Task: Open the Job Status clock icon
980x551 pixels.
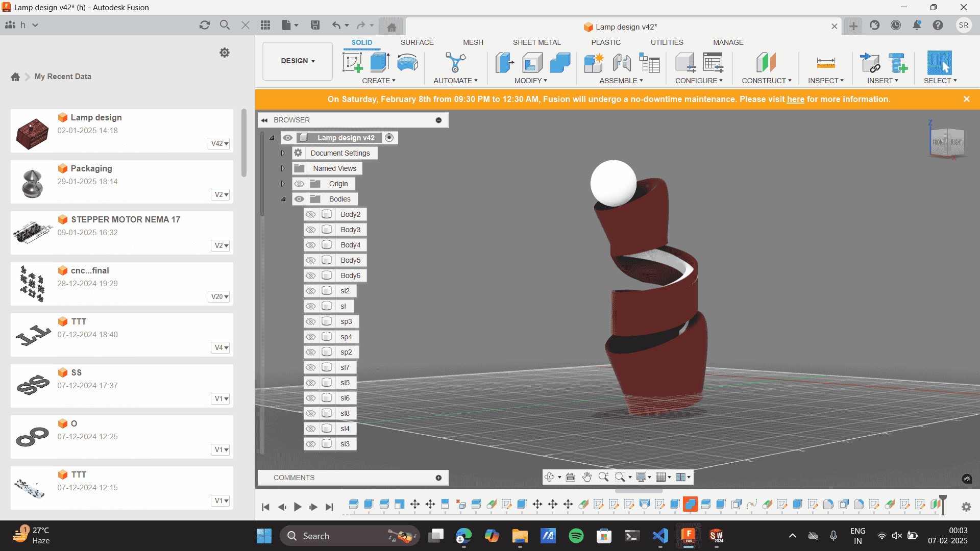Action: (896, 25)
